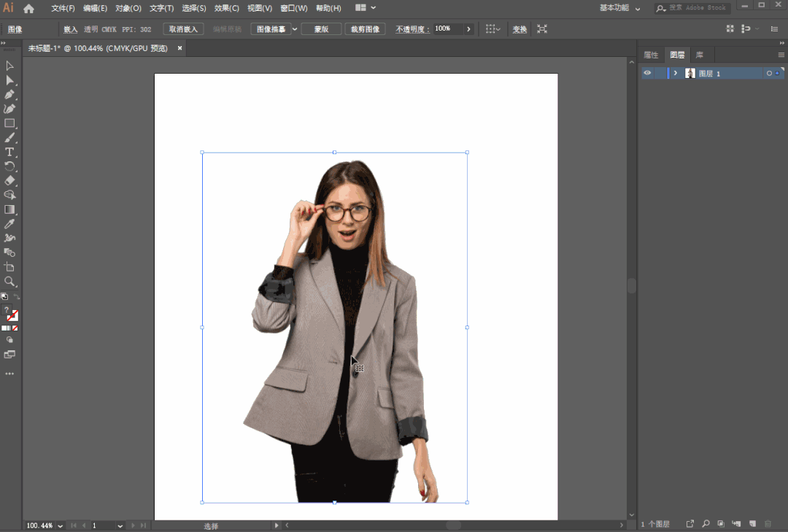The image size is (788, 532).
Task: Click the 裁剪图像 button
Action: coord(365,29)
